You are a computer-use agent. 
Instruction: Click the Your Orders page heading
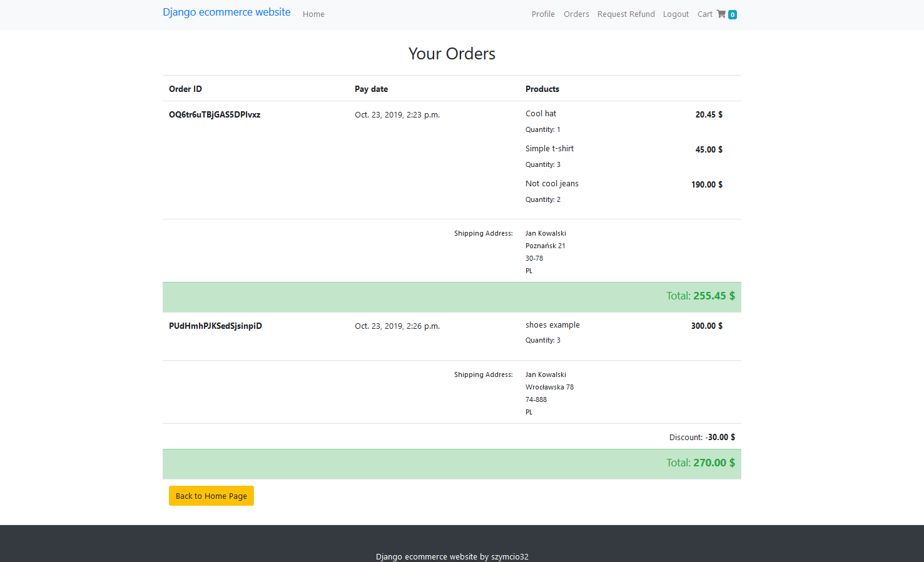tap(452, 54)
